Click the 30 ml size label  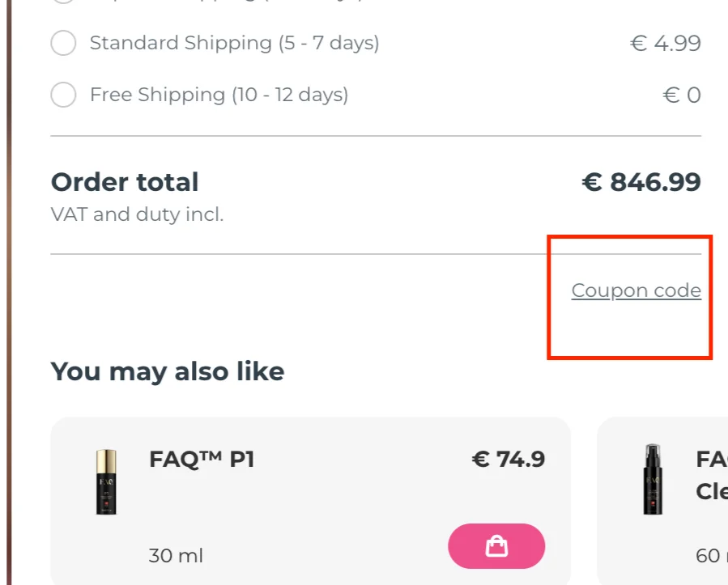176,555
